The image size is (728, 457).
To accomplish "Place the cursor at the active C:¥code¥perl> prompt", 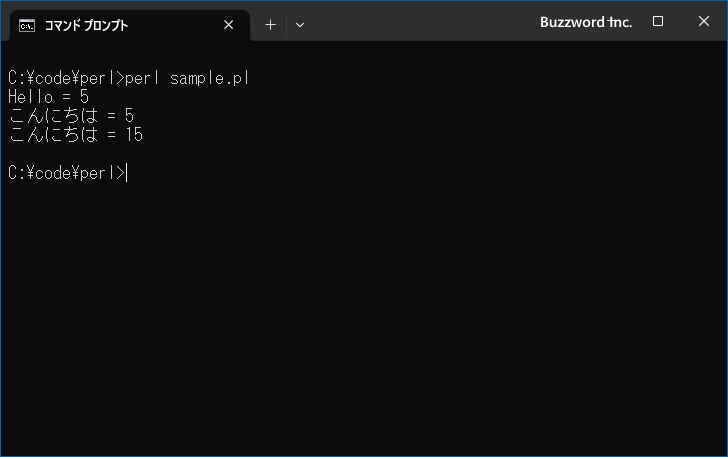I will (127, 173).
